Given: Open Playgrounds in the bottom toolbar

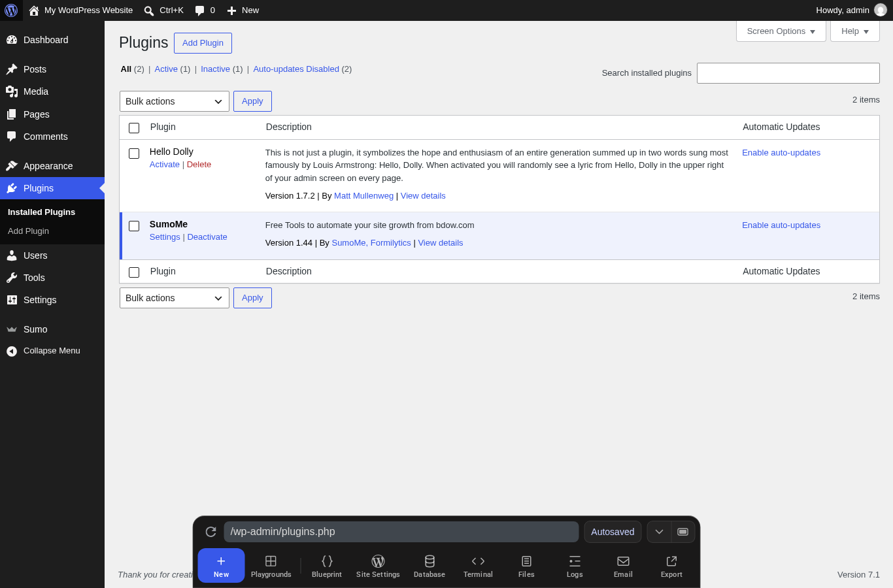Looking at the screenshot, I should 271,566.
